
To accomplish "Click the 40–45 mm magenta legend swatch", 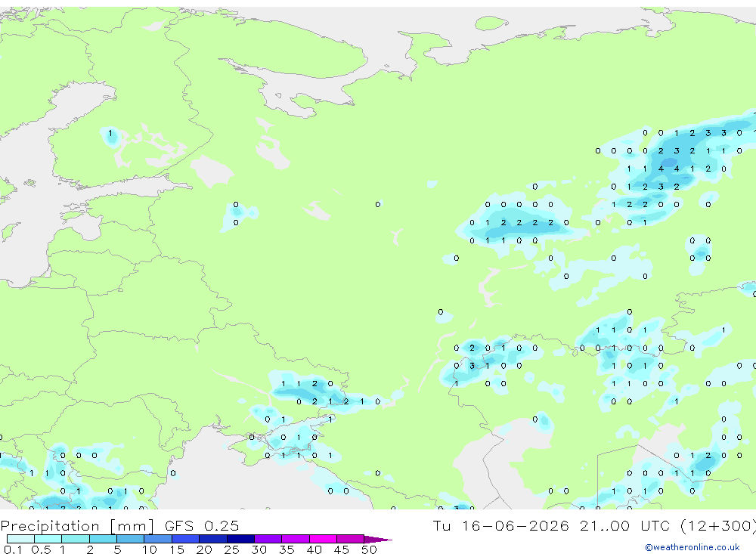I will point(323,539).
